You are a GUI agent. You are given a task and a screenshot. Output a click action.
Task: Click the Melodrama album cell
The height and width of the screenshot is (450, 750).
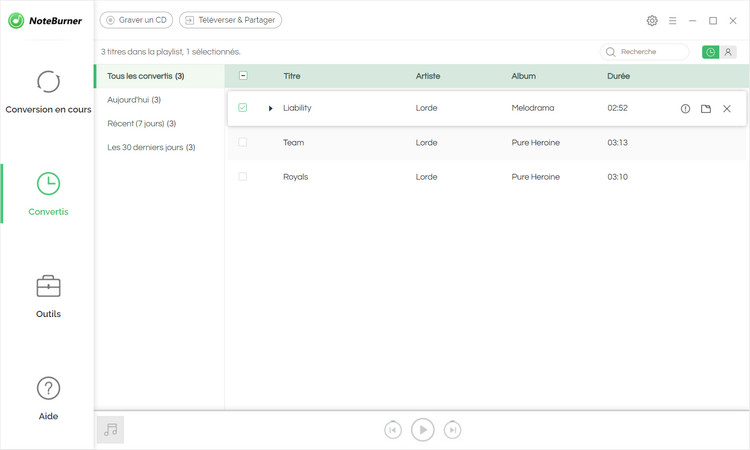[533, 108]
